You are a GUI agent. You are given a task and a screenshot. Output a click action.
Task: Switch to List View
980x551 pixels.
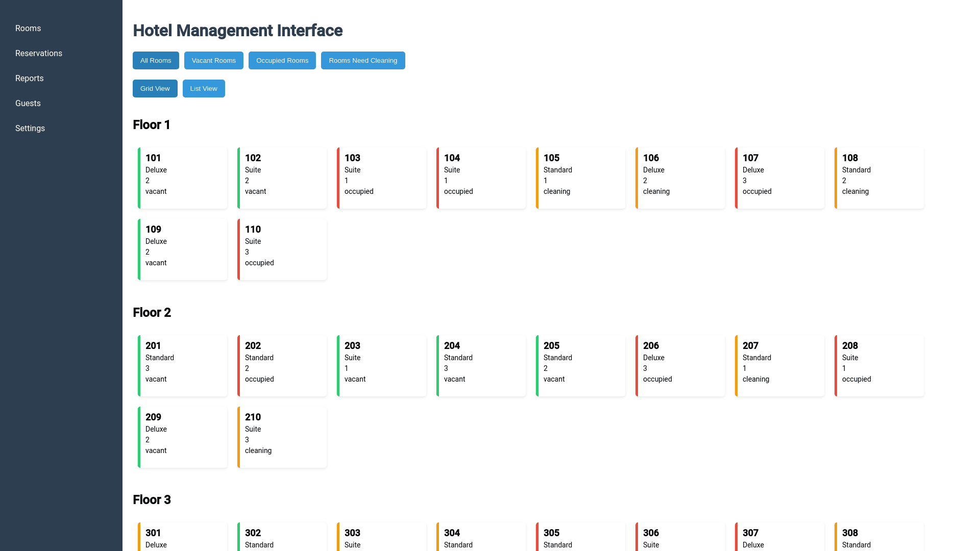[204, 89]
